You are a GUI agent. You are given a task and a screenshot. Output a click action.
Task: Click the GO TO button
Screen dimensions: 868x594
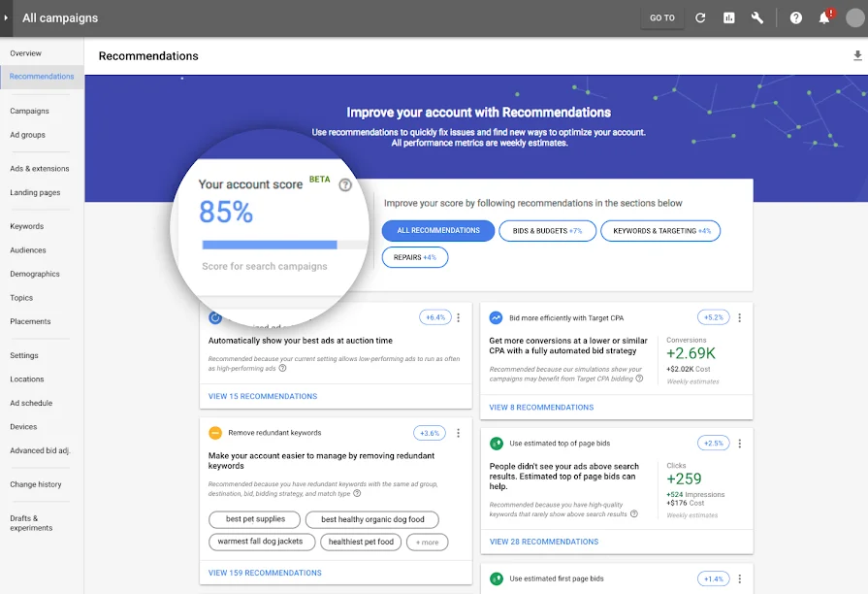(x=662, y=17)
